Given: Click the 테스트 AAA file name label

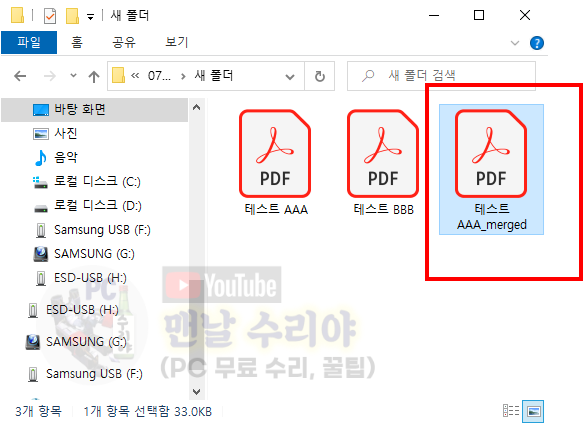Looking at the screenshot, I should (x=276, y=209).
